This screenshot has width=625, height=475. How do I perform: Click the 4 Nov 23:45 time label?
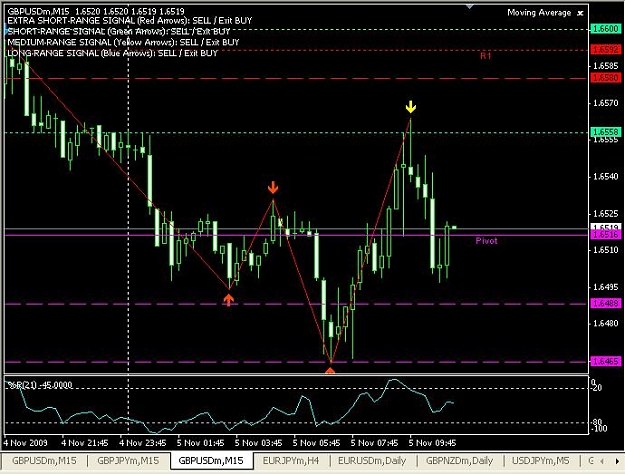coord(143,443)
